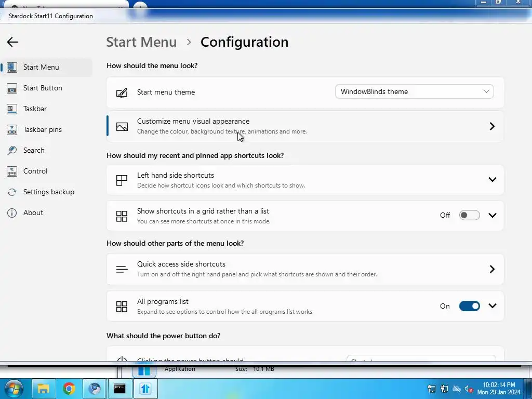This screenshot has height=399, width=532.
Task: Click the Quick access side shortcuts lines icon
Action: click(x=122, y=270)
